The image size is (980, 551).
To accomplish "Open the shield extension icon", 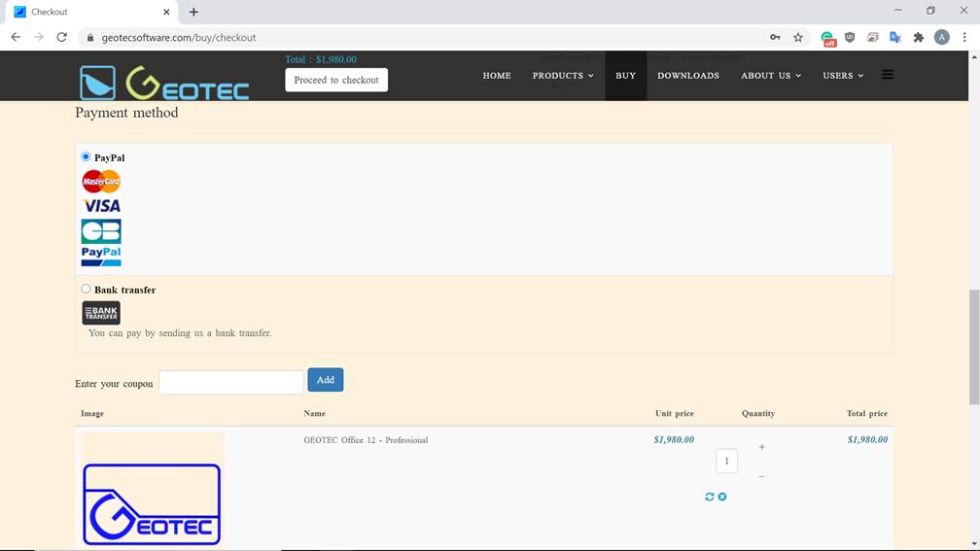I will [850, 38].
